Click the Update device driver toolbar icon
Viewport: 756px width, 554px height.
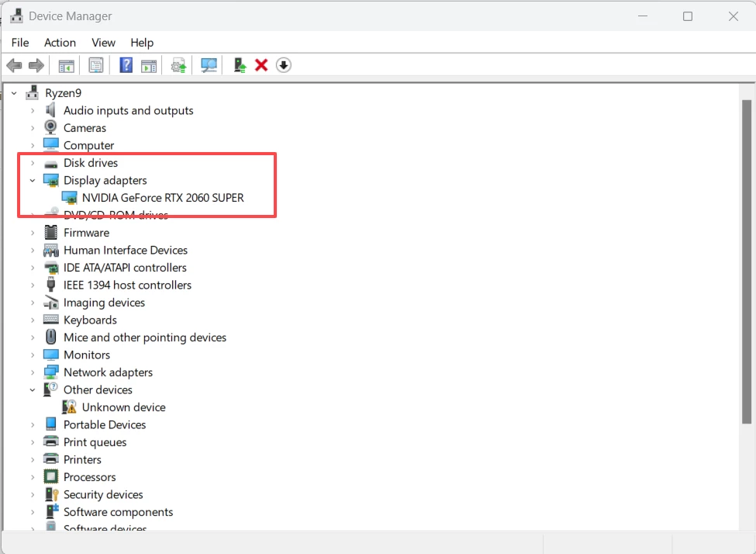tap(178, 66)
